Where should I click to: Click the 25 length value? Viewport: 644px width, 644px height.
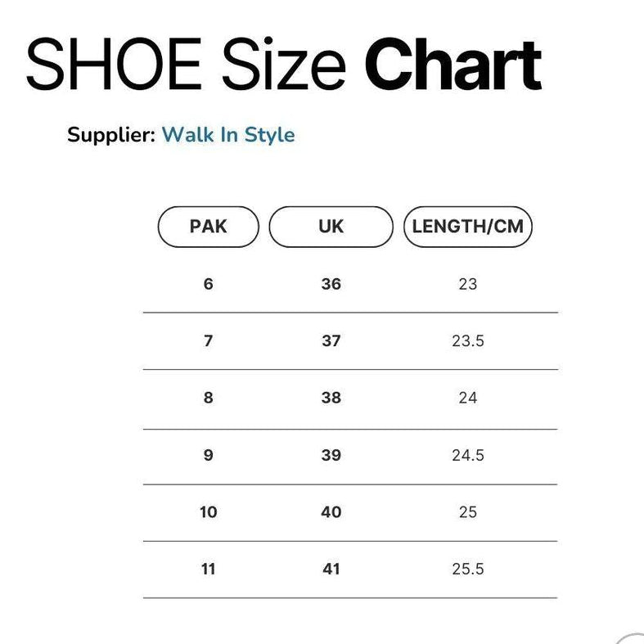[467, 512]
